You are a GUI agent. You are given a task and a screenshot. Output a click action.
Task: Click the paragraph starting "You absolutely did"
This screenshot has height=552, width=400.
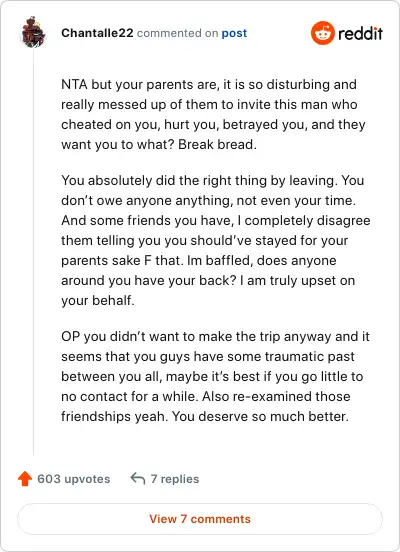pyautogui.click(x=216, y=240)
